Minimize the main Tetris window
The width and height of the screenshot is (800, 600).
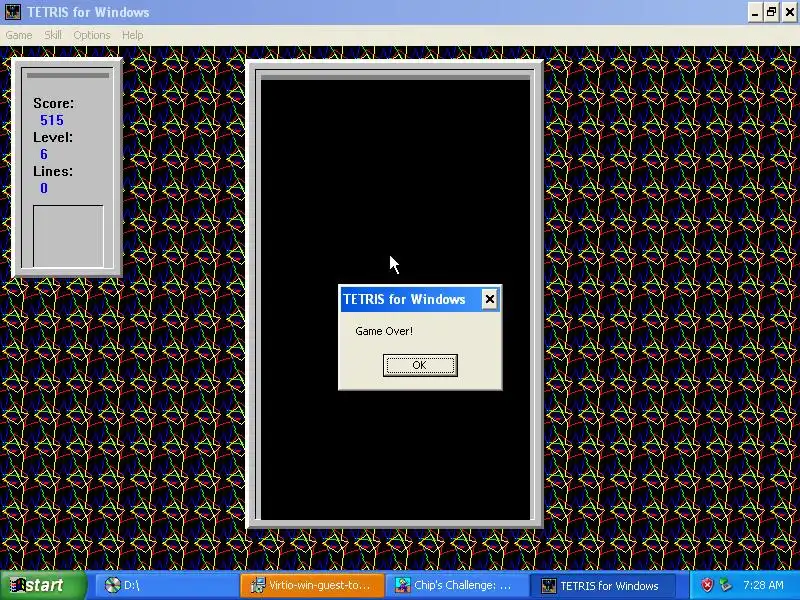(x=755, y=12)
